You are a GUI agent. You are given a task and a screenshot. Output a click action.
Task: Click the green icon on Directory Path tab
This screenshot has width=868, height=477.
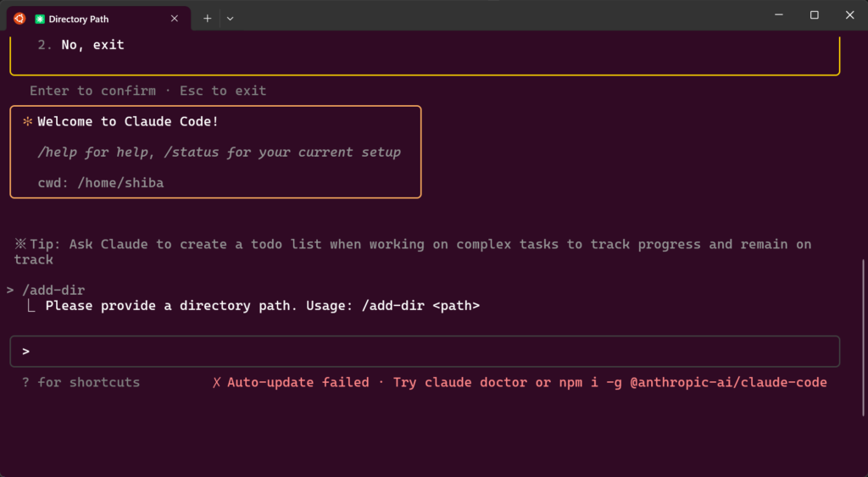pyautogui.click(x=40, y=19)
